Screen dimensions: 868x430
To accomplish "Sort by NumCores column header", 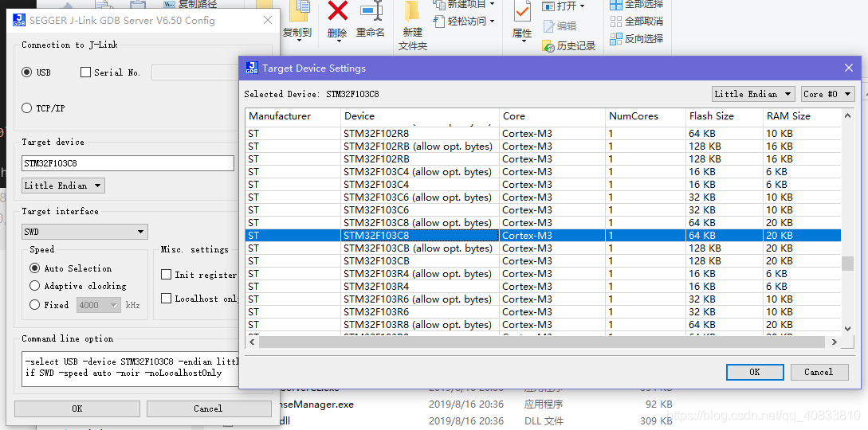I will click(x=646, y=116).
